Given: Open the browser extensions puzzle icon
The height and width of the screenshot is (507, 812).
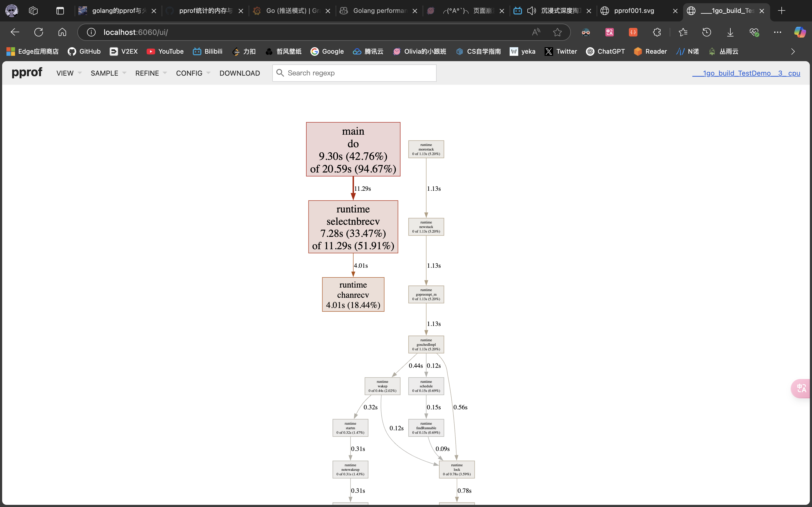Looking at the screenshot, I should [657, 32].
